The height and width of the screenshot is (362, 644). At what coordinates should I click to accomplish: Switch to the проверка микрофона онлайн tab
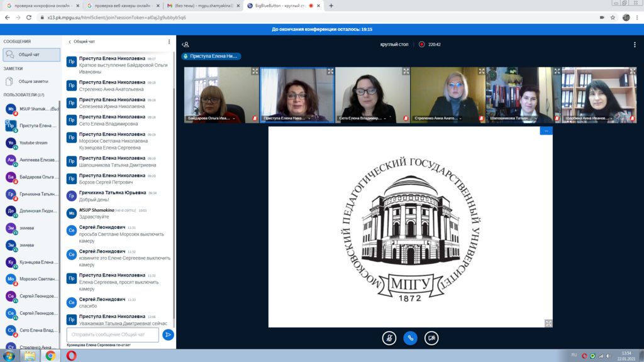tap(40, 6)
